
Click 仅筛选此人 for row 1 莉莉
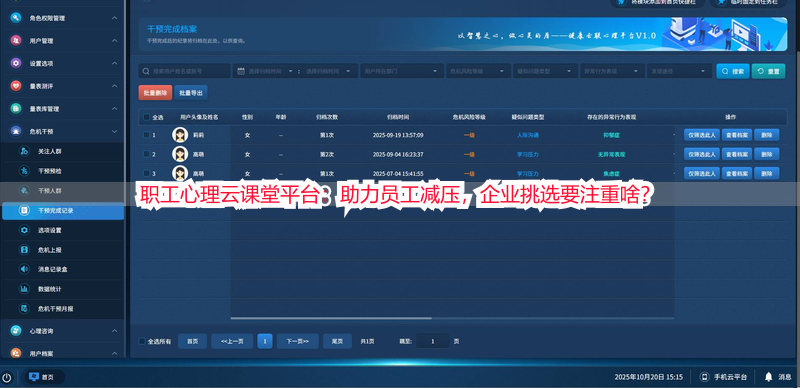pos(702,135)
